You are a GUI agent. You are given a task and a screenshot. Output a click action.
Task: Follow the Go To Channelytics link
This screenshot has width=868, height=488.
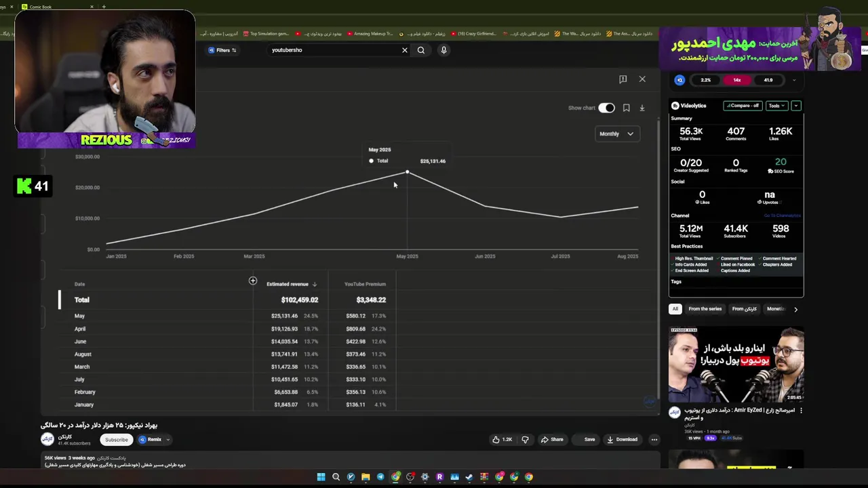pyautogui.click(x=782, y=216)
